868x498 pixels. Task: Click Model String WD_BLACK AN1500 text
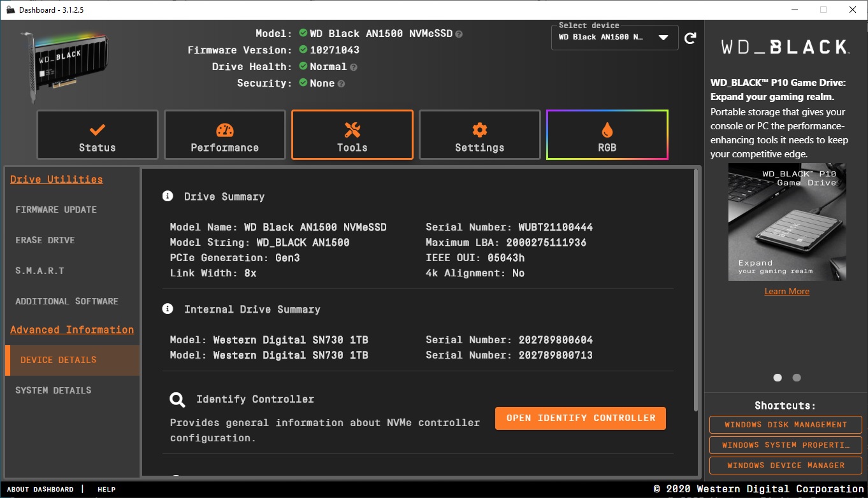coord(259,243)
